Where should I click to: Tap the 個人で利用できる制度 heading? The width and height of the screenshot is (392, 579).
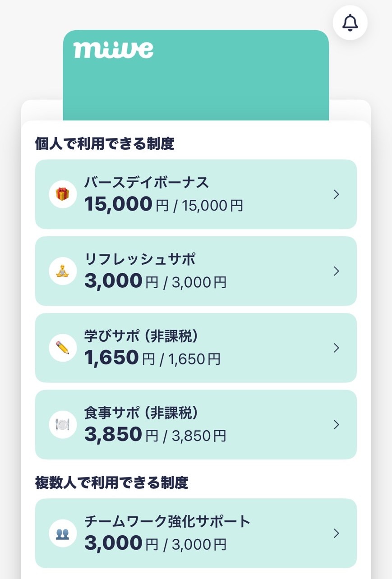(105, 144)
